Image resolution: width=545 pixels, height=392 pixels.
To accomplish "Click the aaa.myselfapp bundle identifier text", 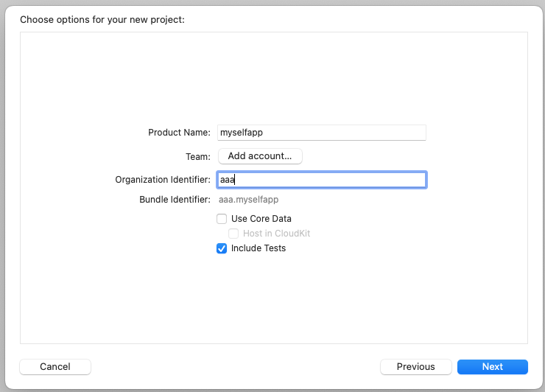I will 248,200.
